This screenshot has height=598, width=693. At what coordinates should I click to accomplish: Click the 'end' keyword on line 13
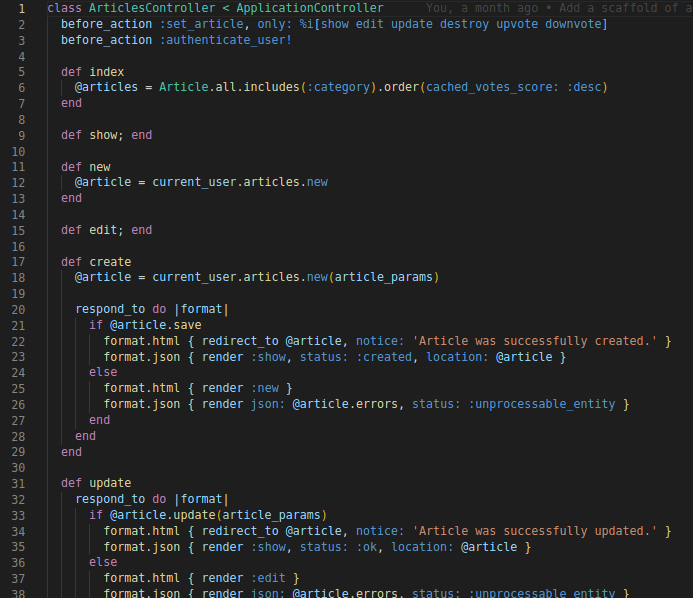point(72,198)
